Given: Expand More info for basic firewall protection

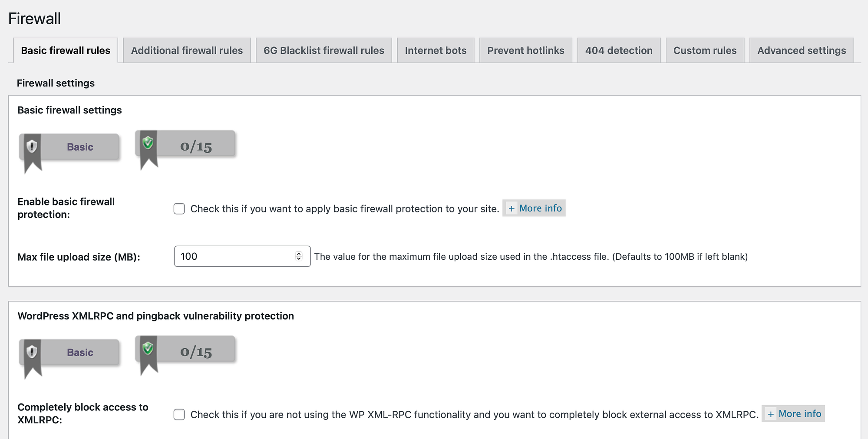Looking at the screenshot, I should (x=534, y=208).
